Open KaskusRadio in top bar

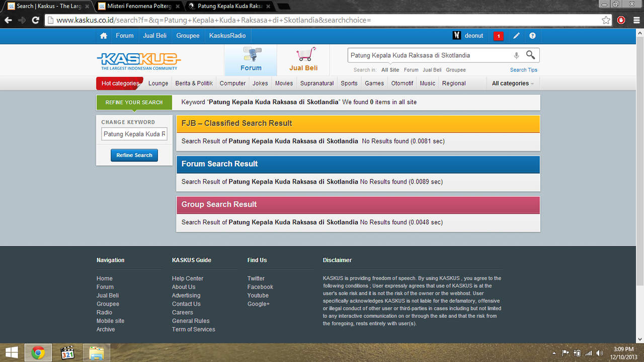tap(227, 36)
